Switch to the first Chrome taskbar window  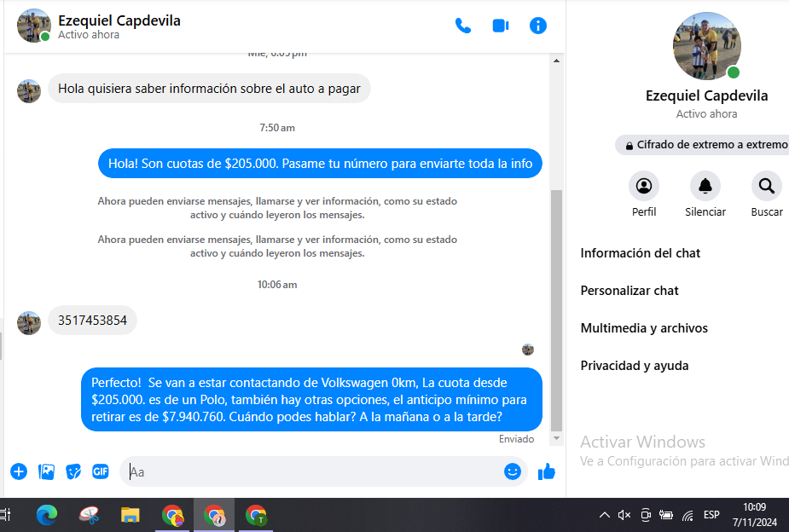click(x=172, y=515)
